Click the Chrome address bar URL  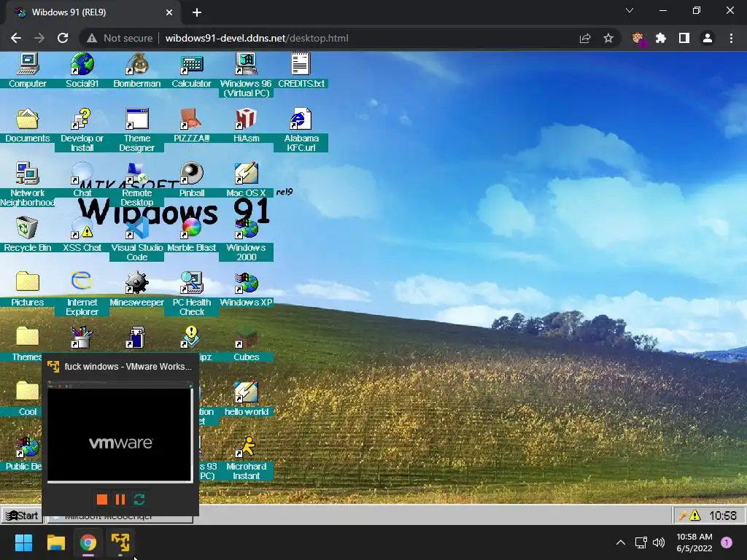coord(257,38)
